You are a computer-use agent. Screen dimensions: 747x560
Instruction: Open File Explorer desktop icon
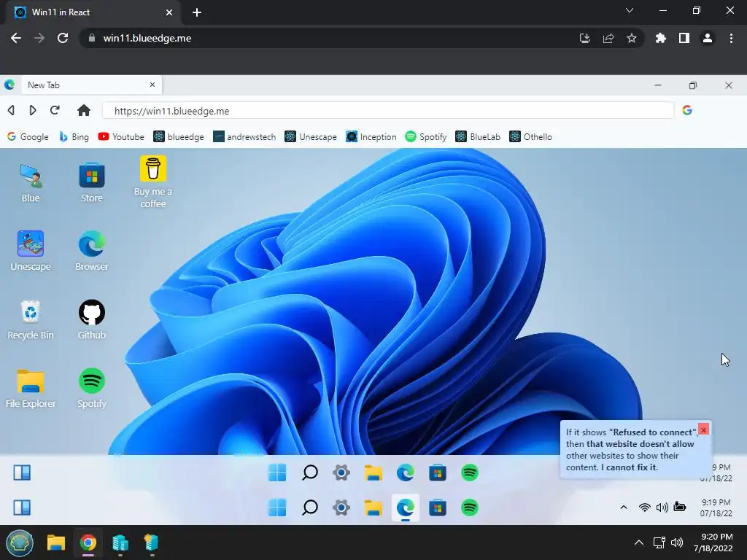click(x=31, y=389)
